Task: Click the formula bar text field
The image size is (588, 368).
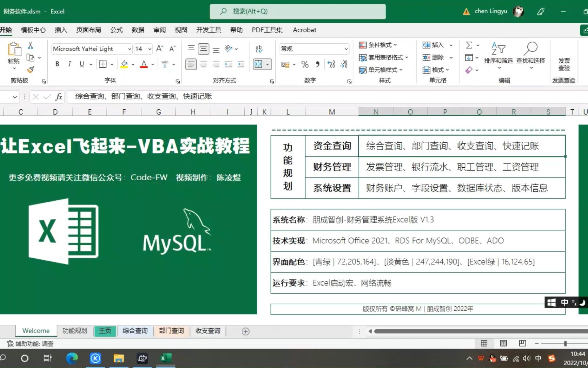Action: 327,97
